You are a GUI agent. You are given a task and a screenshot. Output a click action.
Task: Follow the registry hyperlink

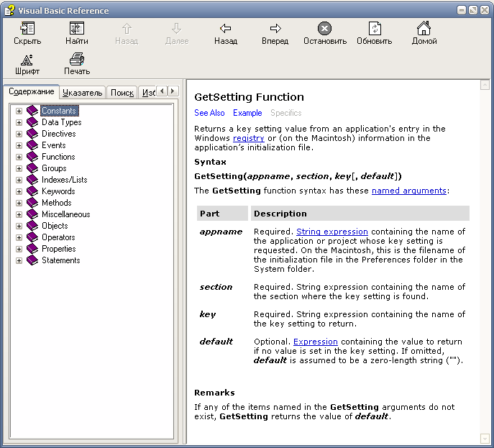(x=248, y=138)
